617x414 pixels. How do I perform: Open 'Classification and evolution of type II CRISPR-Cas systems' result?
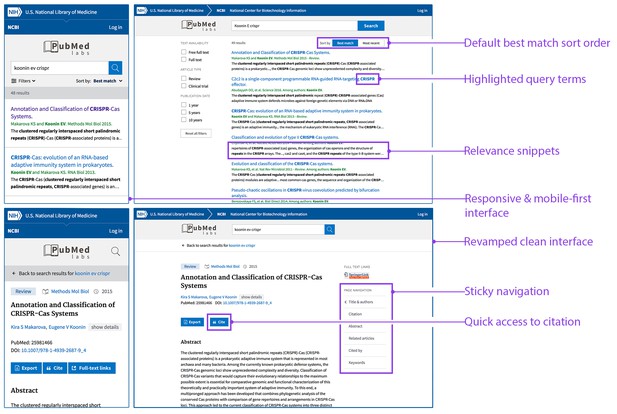[x=285, y=137]
